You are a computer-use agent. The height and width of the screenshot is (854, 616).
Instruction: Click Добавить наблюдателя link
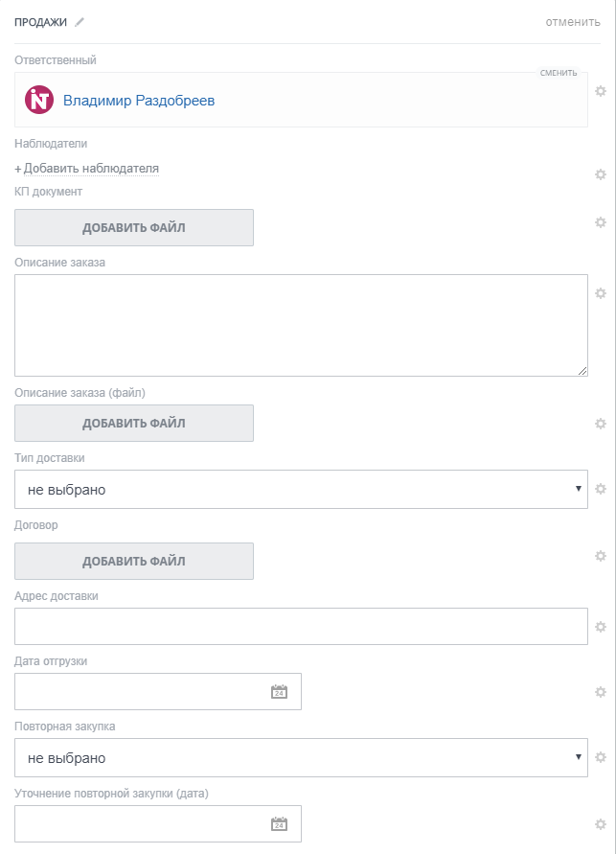(87, 169)
